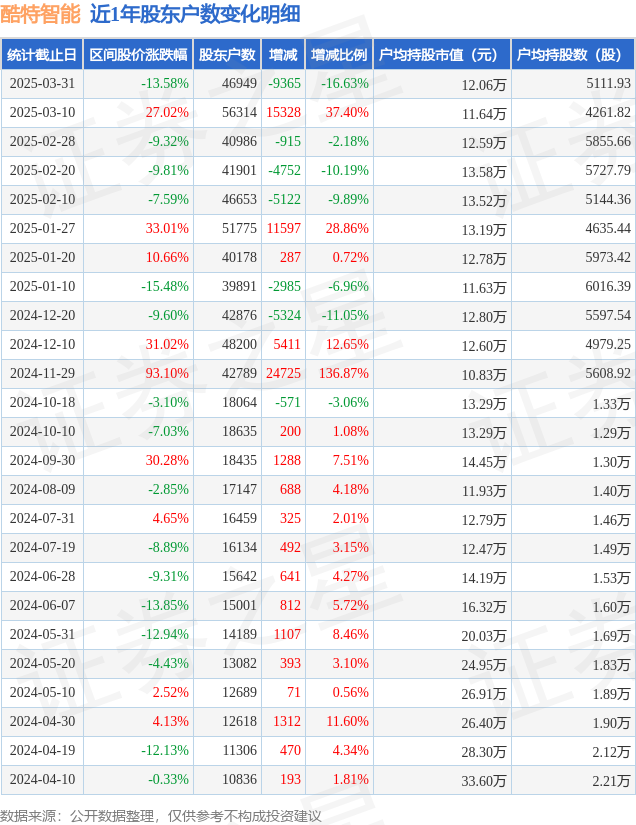
Task: Select the 136.87% change ratio cell
Action: coord(344,373)
